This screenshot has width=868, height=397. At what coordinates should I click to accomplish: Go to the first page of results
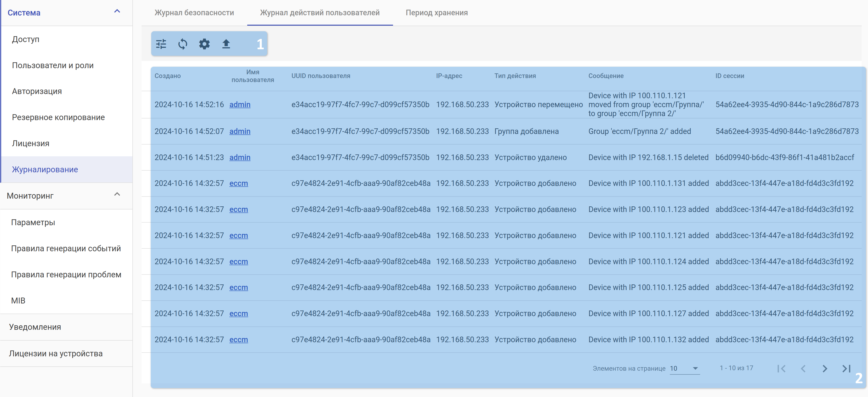781,369
